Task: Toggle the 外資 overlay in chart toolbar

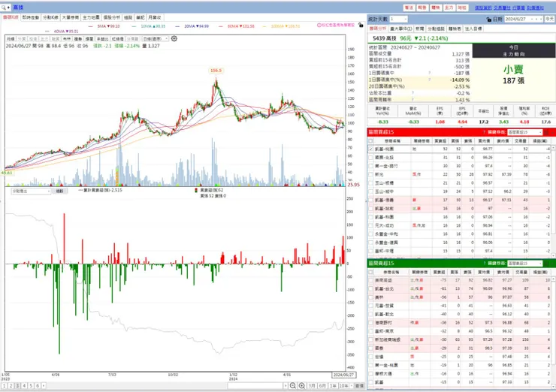Action: (22, 39)
